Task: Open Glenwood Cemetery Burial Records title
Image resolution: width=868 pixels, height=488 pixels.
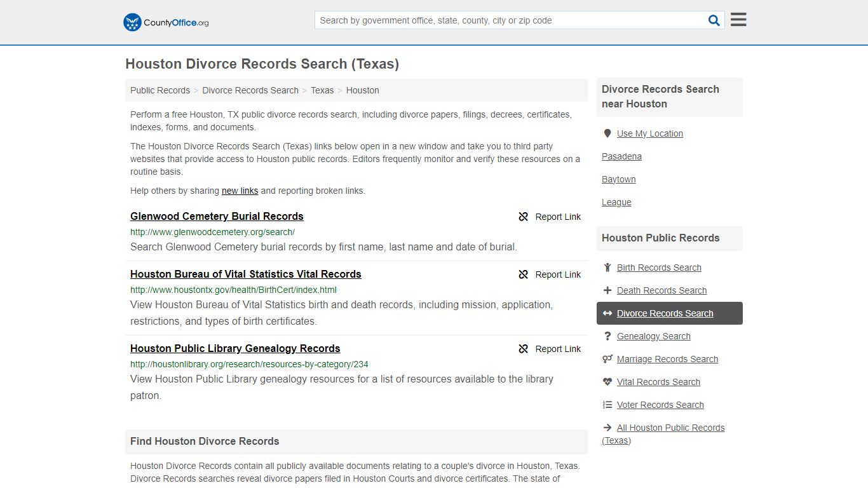Action: [x=217, y=216]
